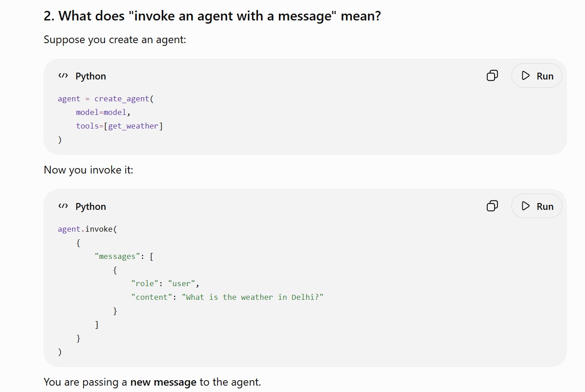This screenshot has width=585, height=392.
Task: Run the create_agent Python block
Action: [x=537, y=75]
